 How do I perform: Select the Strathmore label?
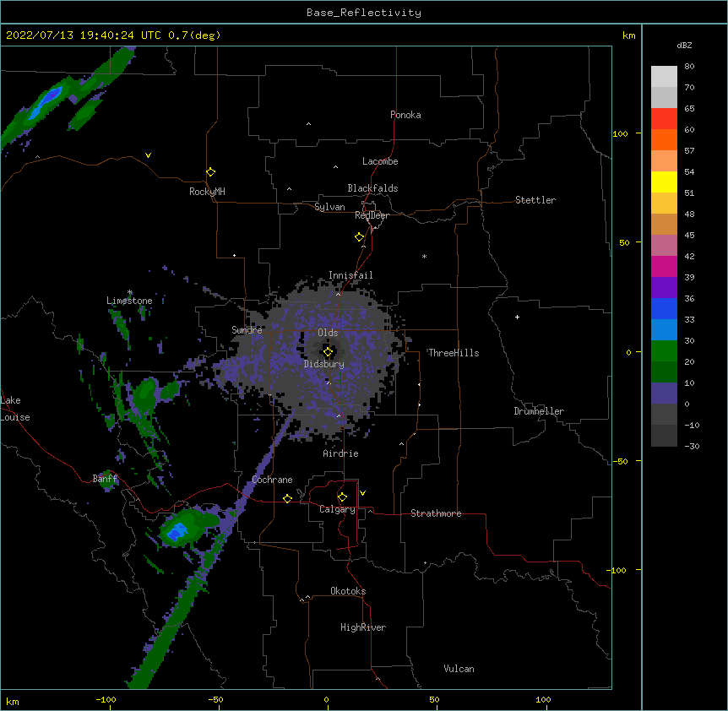436,513
